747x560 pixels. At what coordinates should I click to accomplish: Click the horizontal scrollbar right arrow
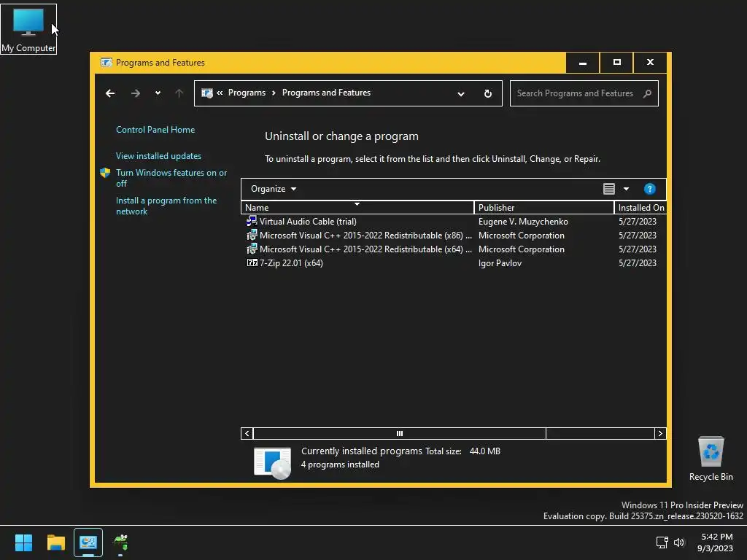[x=659, y=433]
